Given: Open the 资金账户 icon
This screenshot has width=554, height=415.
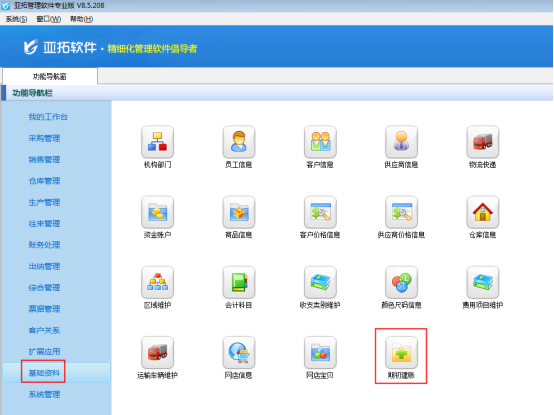Looking at the screenshot, I should point(157,212).
